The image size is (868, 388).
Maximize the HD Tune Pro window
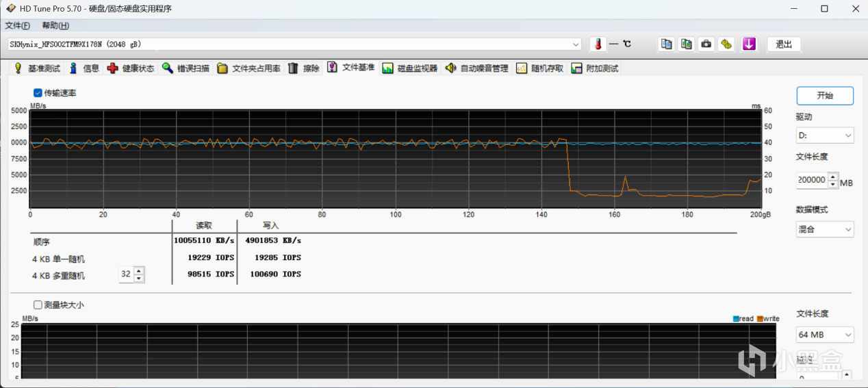(824, 9)
